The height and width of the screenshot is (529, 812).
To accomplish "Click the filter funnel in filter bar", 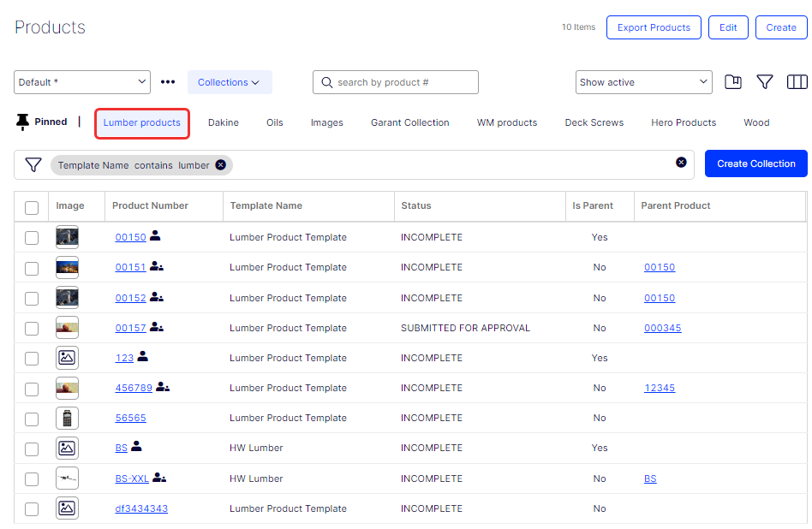I will [33, 164].
